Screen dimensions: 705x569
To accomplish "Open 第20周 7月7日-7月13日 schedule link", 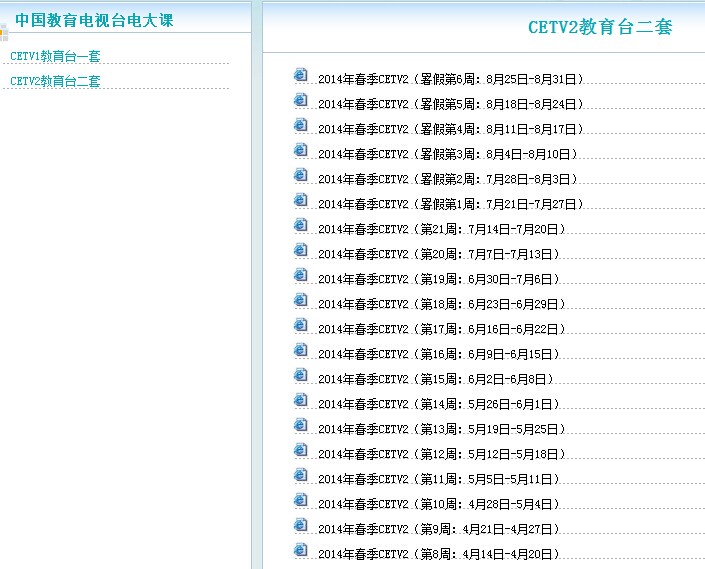I will [441, 254].
